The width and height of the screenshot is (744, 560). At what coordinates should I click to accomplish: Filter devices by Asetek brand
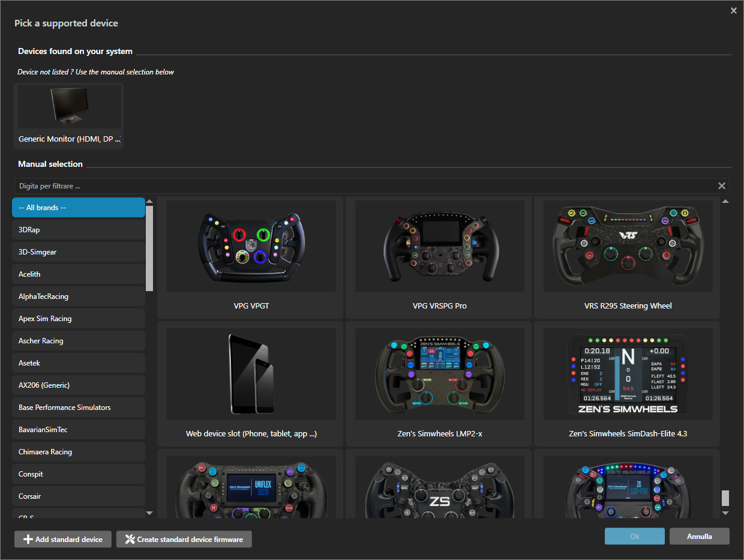pyautogui.click(x=79, y=363)
